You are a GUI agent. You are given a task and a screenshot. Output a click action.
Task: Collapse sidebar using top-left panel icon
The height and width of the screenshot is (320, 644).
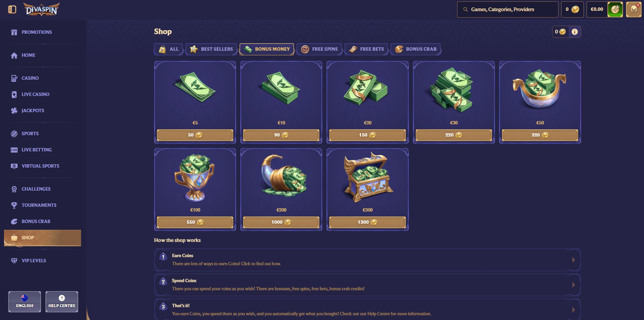tap(12, 9)
